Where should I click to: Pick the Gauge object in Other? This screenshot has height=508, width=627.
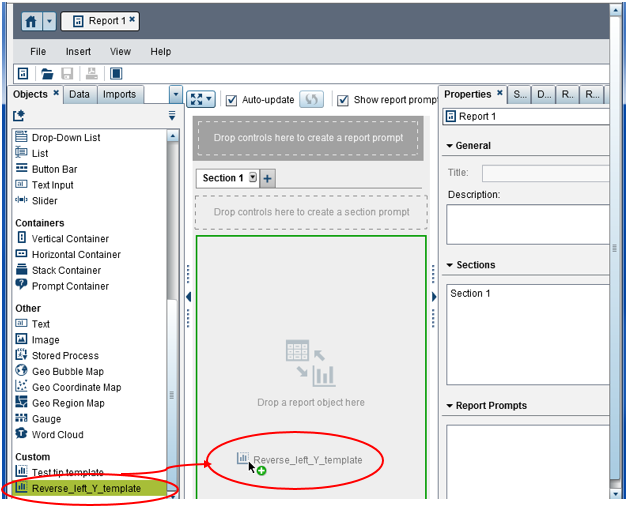pos(47,419)
